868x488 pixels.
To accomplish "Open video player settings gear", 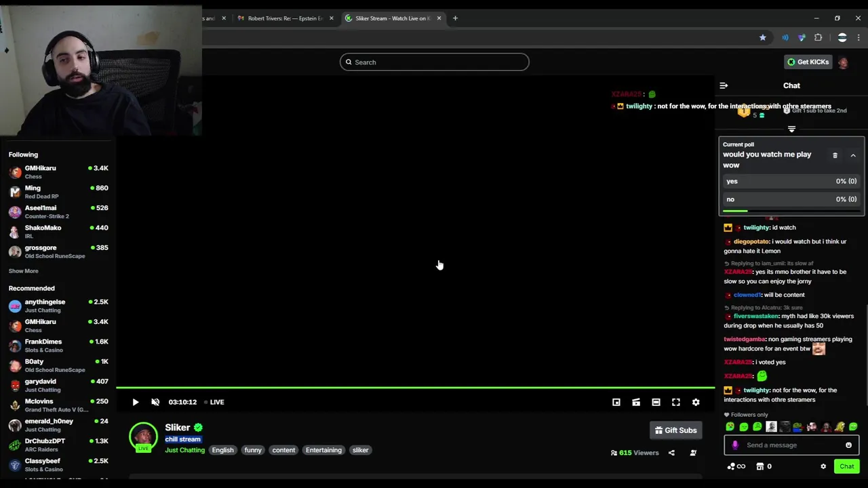I will [696, 402].
